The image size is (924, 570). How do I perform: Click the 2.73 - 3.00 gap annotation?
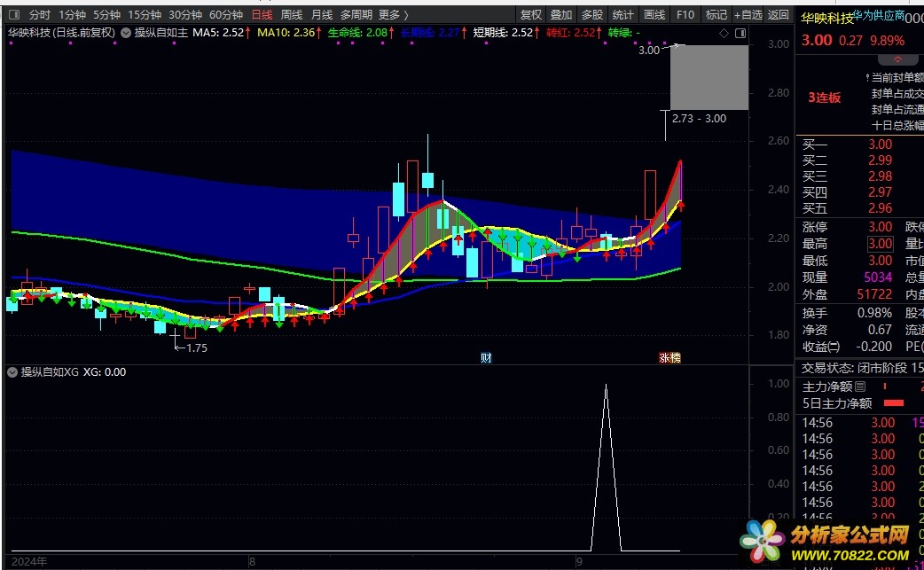pyautogui.click(x=699, y=119)
